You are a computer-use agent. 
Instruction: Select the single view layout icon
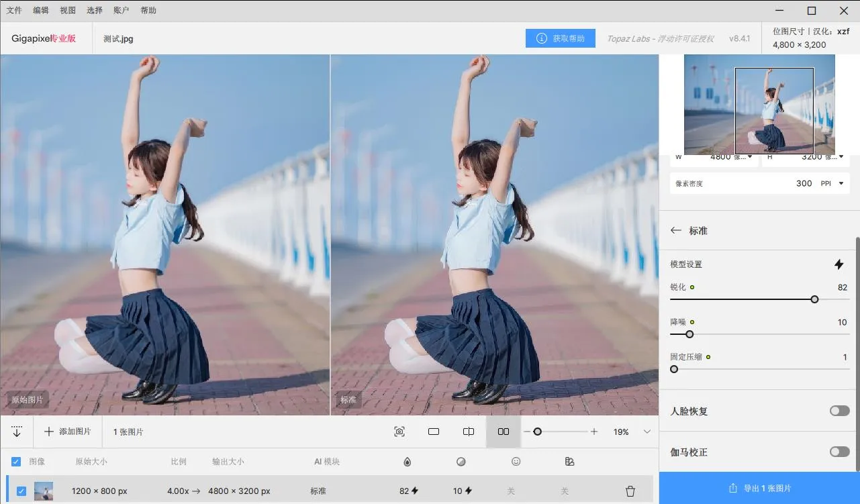(434, 432)
